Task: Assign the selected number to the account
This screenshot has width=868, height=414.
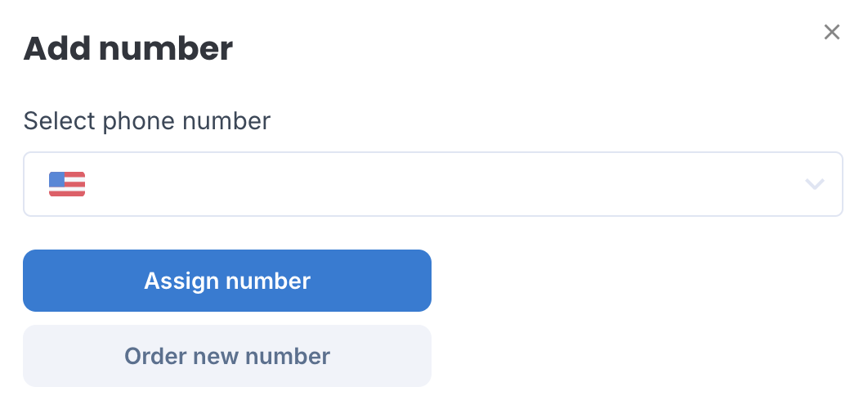Action: (x=227, y=281)
